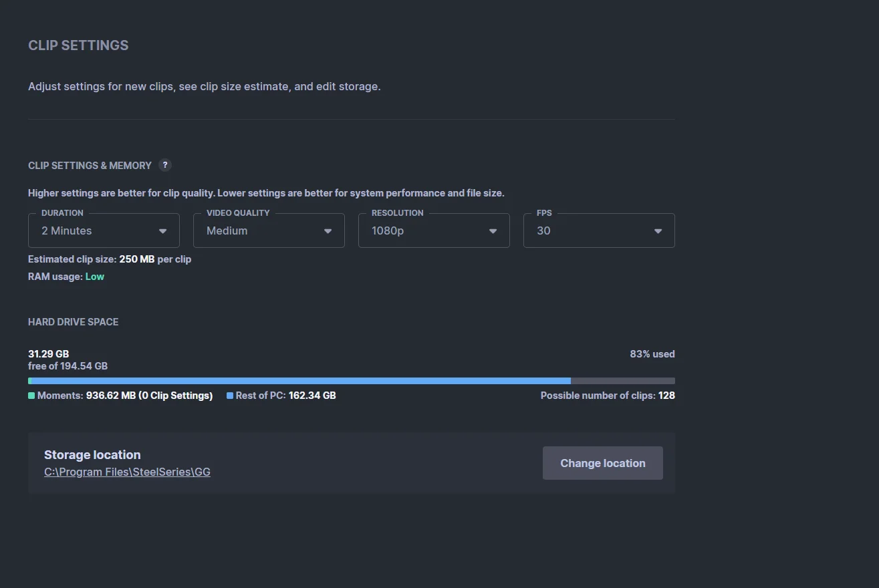Image resolution: width=879 pixels, height=588 pixels.
Task: Click "Possible number of clips: 128" text
Action: [608, 396]
